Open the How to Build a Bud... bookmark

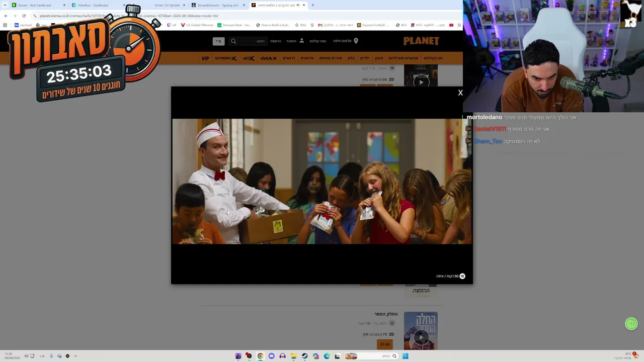pyautogui.click(x=273, y=25)
